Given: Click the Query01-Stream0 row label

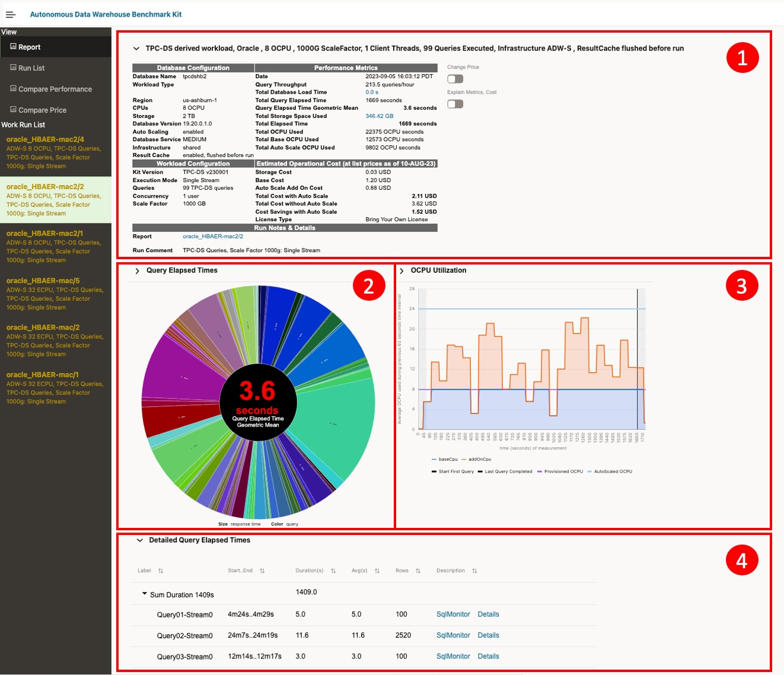Looking at the screenshot, I should [x=184, y=614].
